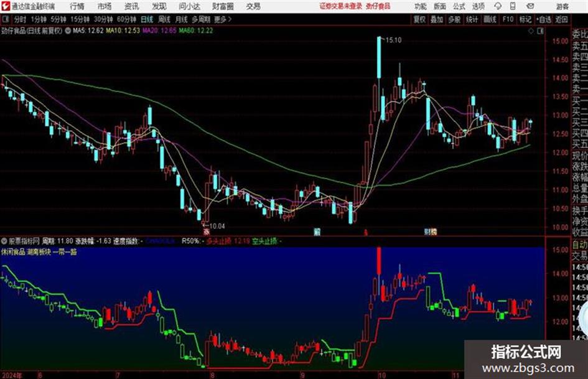This screenshot has height=379, width=588.
Task: Open the 发现 menu
Action: coord(159,6)
